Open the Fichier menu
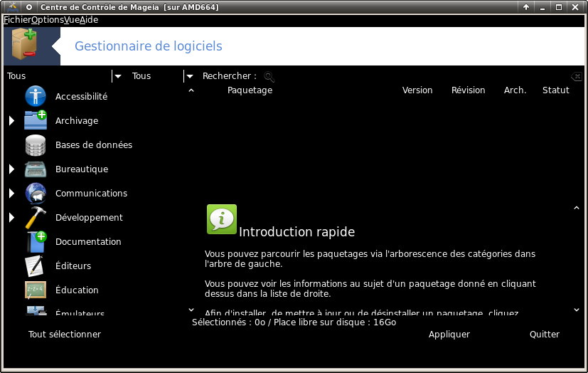 [17, 20]
